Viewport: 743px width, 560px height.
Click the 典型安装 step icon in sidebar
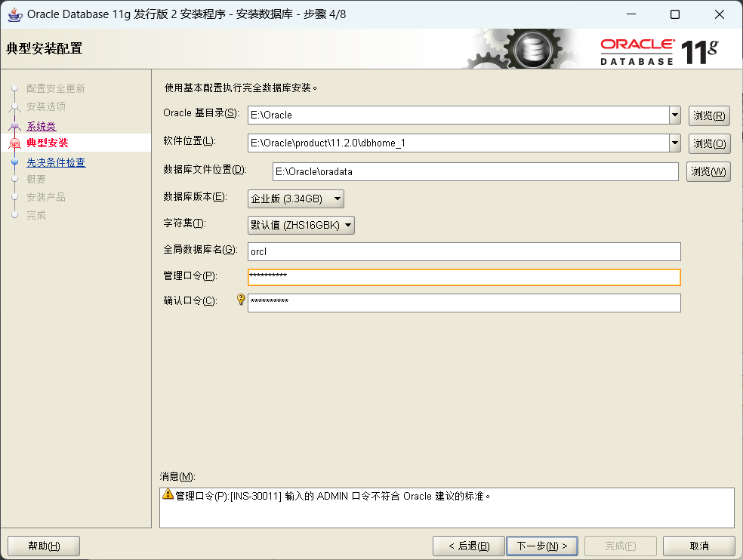pyautogui.click(x=14, y=143)
